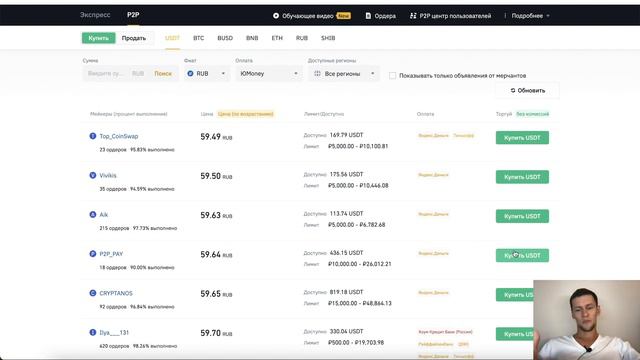
Task: Click the Обучающее видео link
Action: coord(308,16)
